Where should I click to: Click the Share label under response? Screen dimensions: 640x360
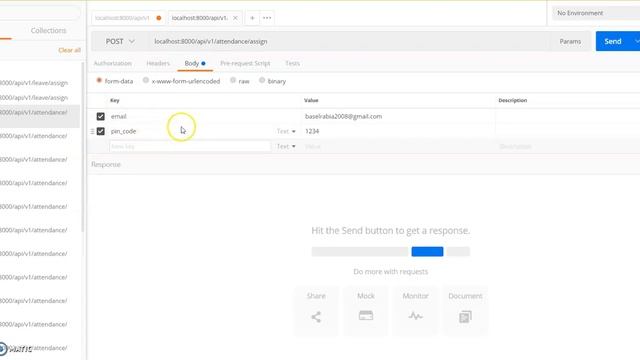point(316,296)
